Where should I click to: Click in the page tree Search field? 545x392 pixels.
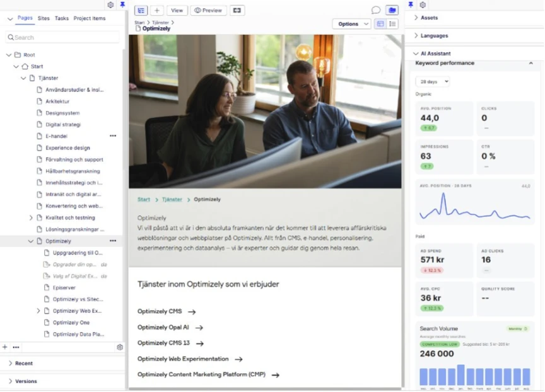click(x=62, y=37)
